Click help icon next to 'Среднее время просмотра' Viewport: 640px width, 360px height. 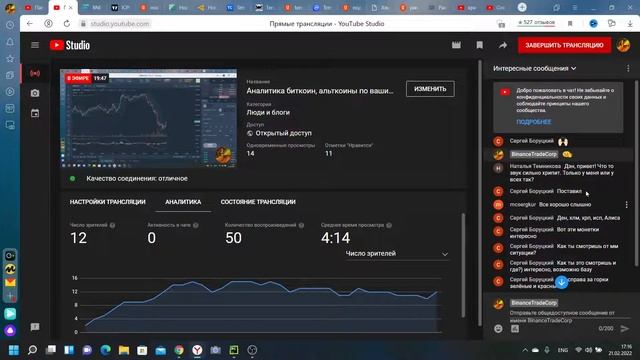[389, 225]
